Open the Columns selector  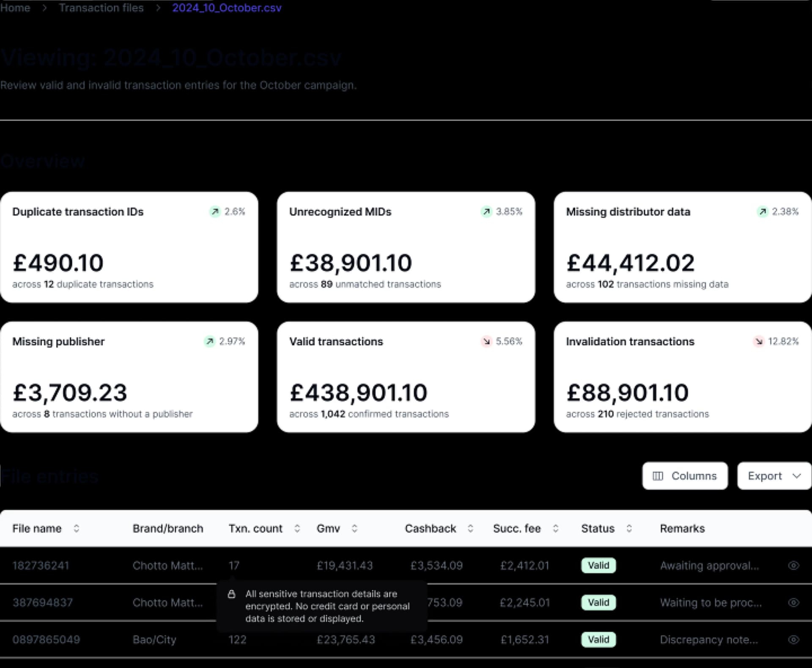tap(685, 476)
